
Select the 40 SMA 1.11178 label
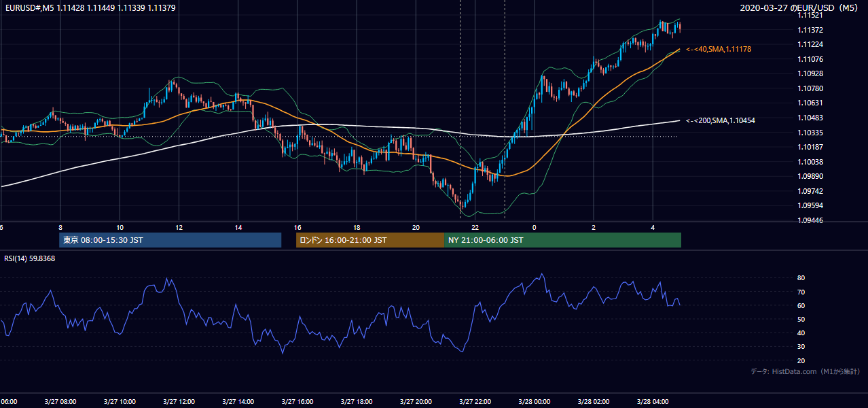click(x=719, y=50)
